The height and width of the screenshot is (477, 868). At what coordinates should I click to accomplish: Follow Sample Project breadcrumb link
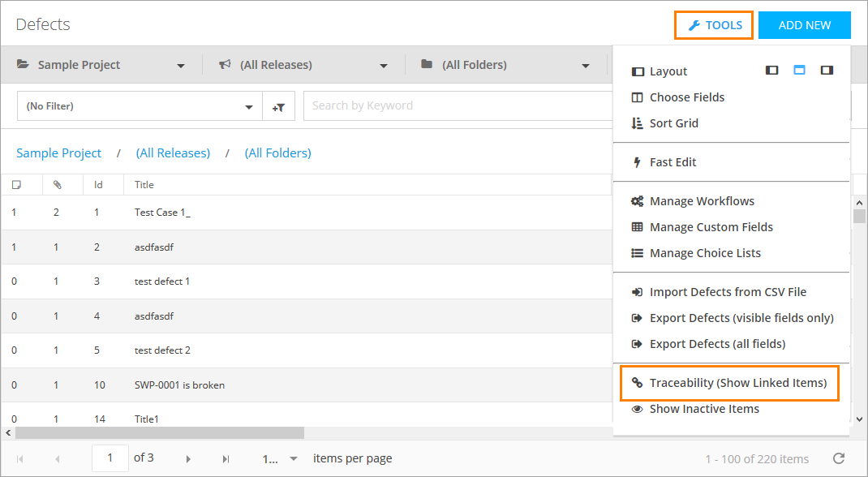click(58, 153)
